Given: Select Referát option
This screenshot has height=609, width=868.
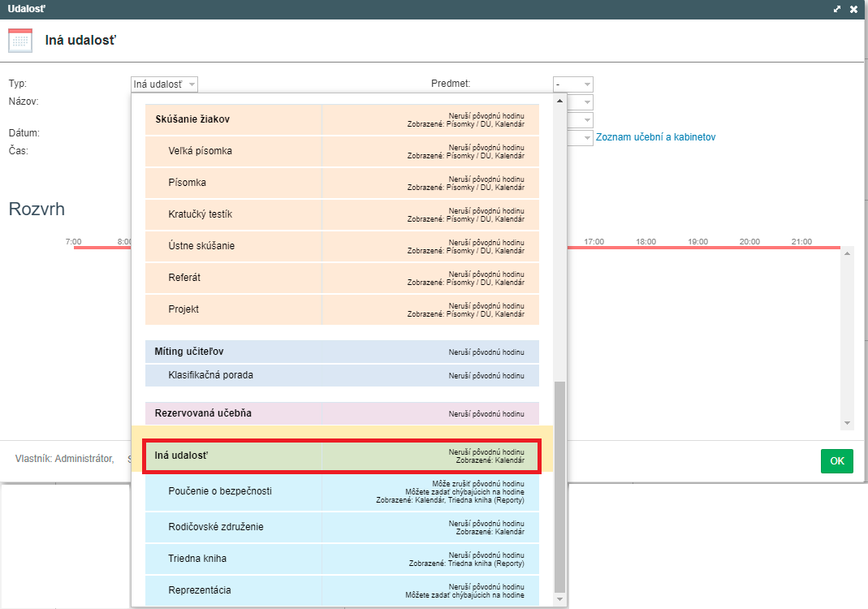Looking at the screenshot, I should [x=342, y=278].
